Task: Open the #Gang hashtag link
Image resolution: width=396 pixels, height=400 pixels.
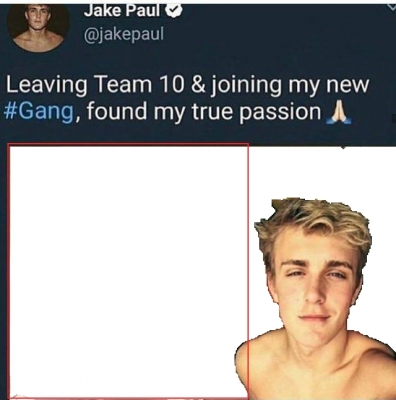Action: tap(39, 112)
